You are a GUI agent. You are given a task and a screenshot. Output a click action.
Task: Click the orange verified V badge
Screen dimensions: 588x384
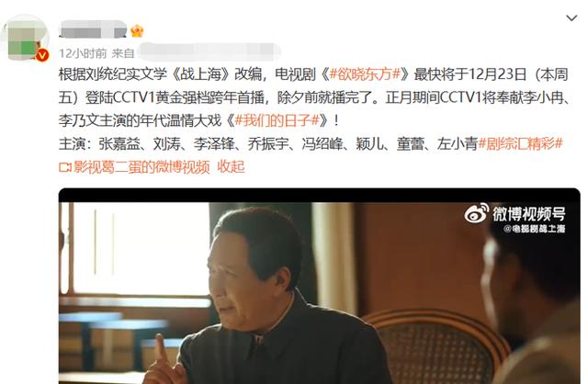pyautogui.click(x=42, y=55)
